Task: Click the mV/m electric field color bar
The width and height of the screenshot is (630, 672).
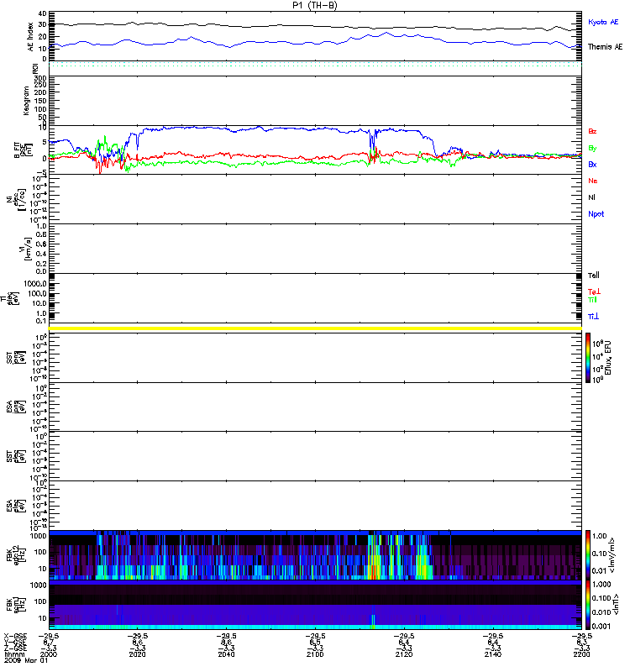Action: tap(589, 554)
